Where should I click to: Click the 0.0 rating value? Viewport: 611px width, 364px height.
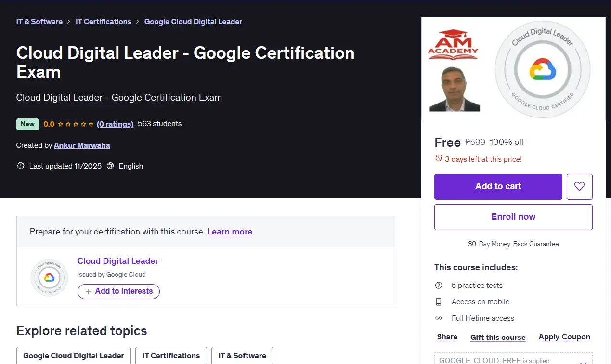tap(49, 124)
